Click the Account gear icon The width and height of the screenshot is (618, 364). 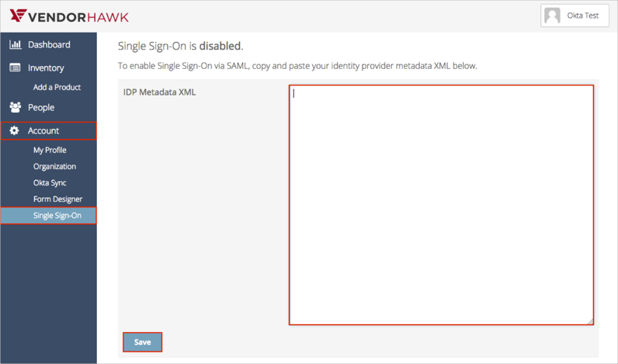[15, 130]
